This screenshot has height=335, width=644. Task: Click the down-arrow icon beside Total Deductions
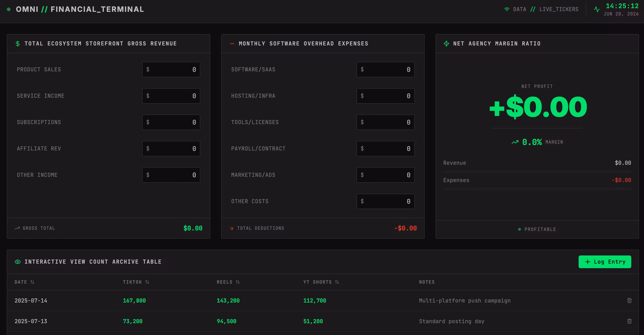click(231, 228)
